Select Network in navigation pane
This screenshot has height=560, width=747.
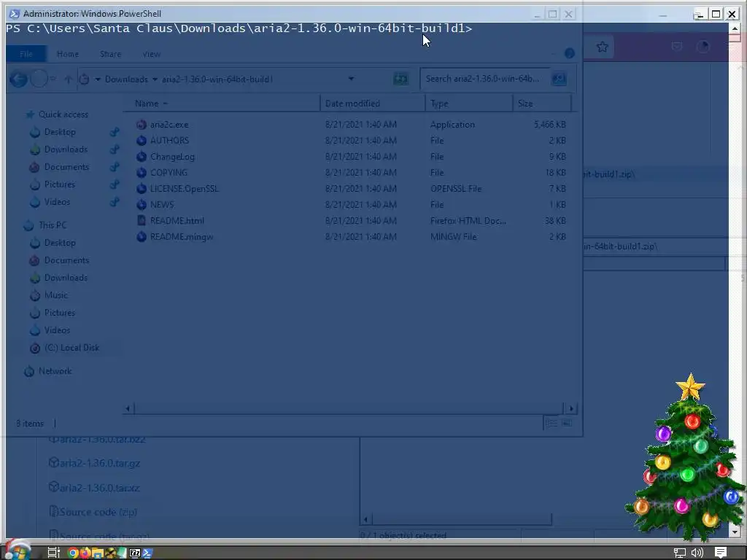click(x=55, y=371)
